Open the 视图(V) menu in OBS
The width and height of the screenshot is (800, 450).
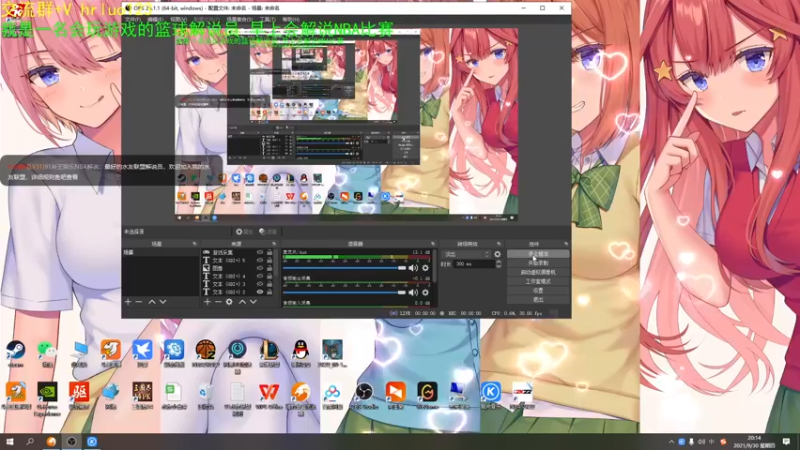(x=178, y=19)
